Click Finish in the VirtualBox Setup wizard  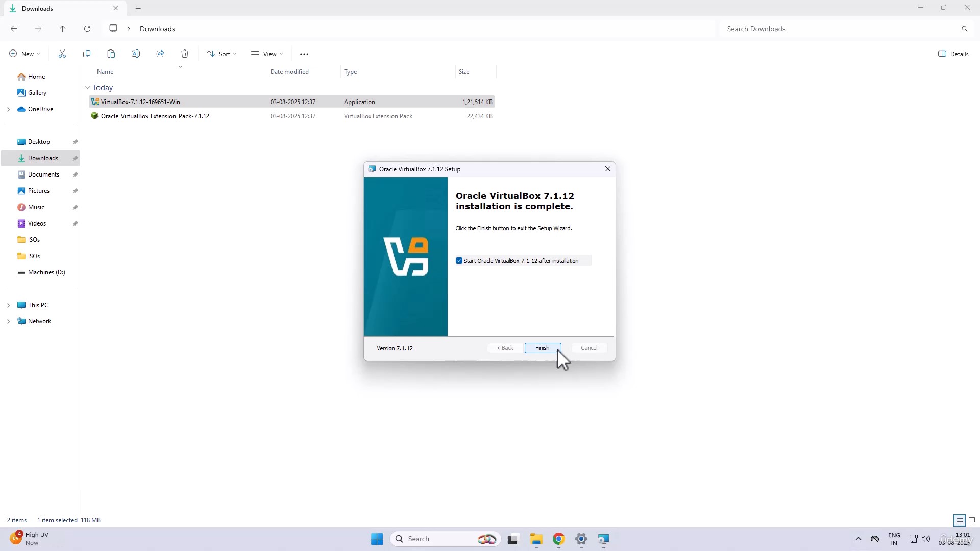(543, 348)
